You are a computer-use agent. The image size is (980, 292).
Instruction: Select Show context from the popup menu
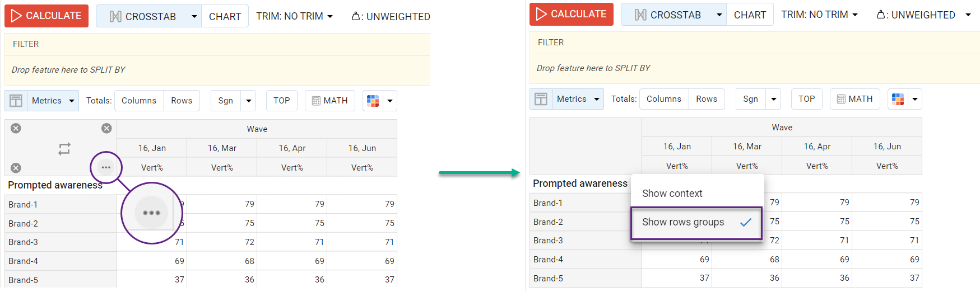pos(672,194)
